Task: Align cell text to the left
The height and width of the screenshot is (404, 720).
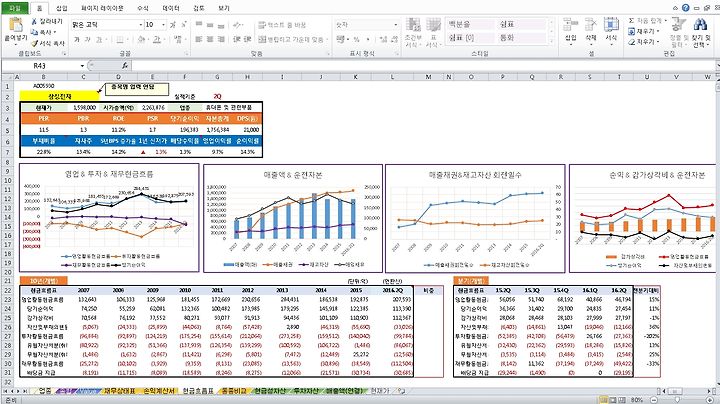Action: (199, 39)
